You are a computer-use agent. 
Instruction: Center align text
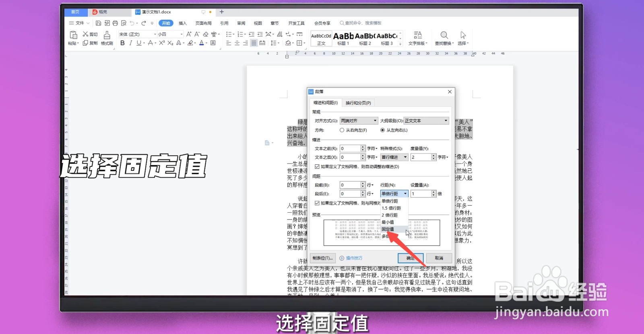[x=237, y=43]
